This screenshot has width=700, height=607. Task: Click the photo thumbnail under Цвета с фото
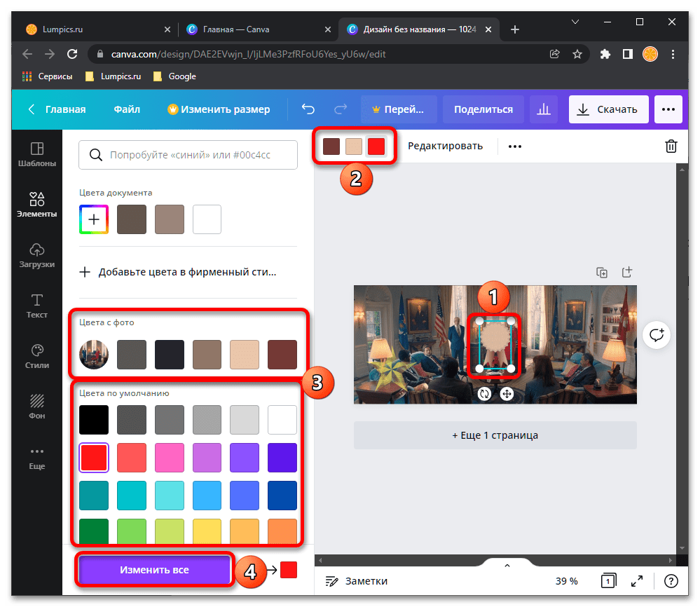(x=94, y=355)
